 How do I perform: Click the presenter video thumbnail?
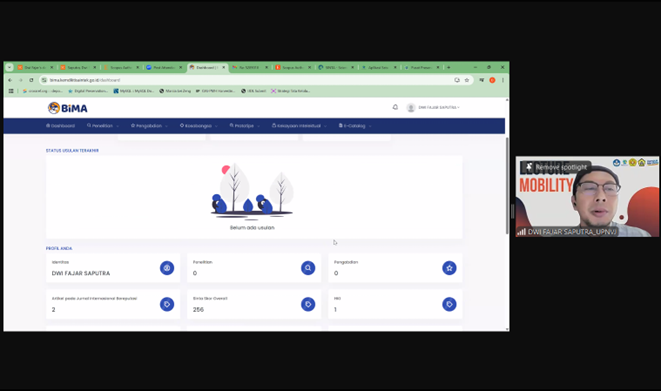click(x=587, y=197)
